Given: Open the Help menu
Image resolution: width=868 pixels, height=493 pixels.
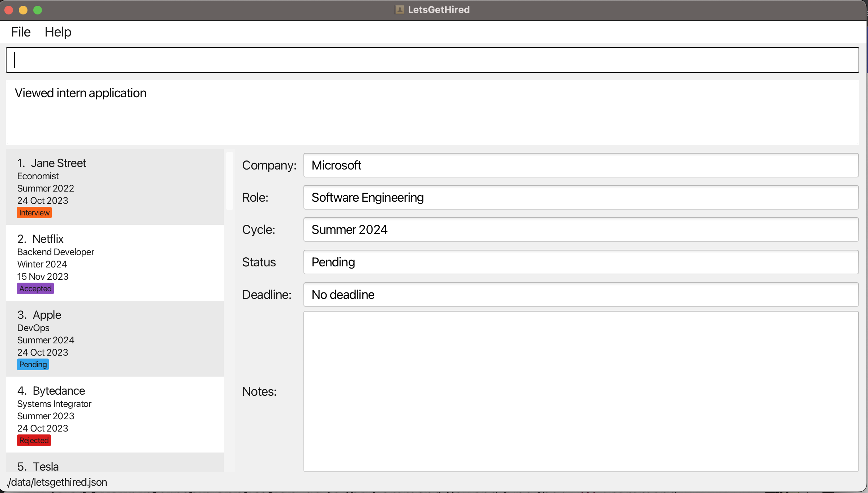Looking at the screenshot, I should [x=58, y=32].
